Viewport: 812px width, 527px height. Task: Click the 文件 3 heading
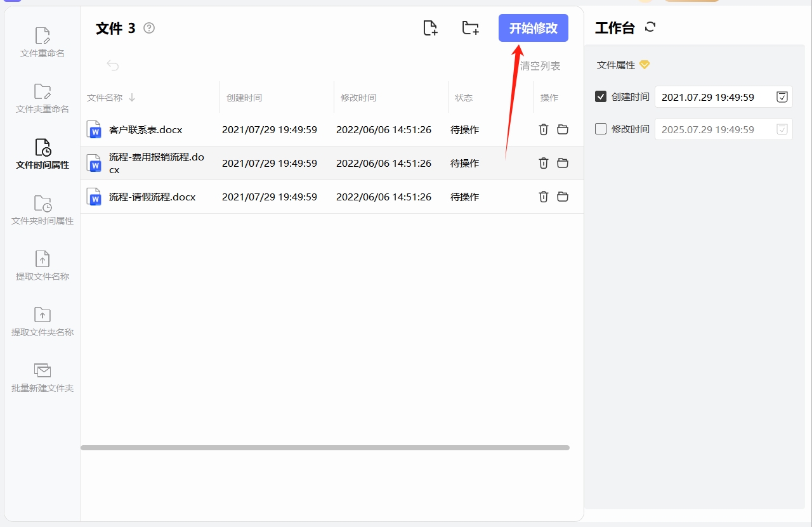(115, 28)
